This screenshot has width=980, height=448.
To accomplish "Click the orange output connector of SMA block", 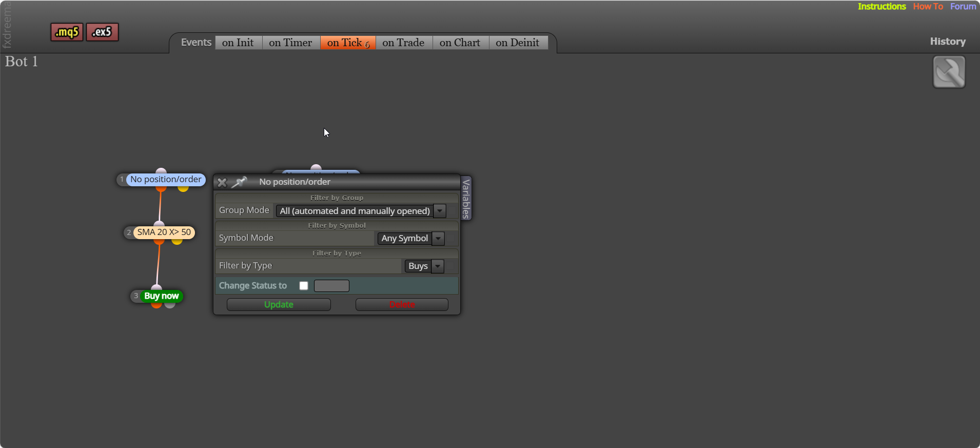I will pyautogui.click(x=159, y=241).
